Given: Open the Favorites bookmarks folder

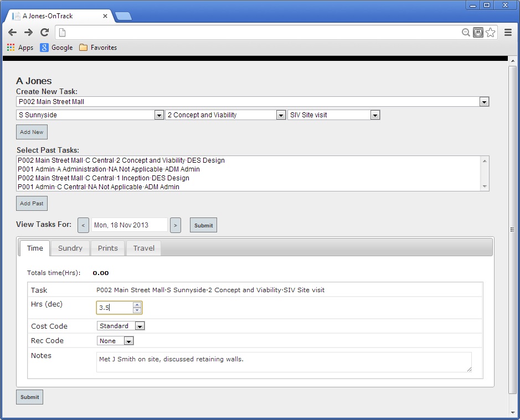Looking at the screenshot, I should click(98, 48).
